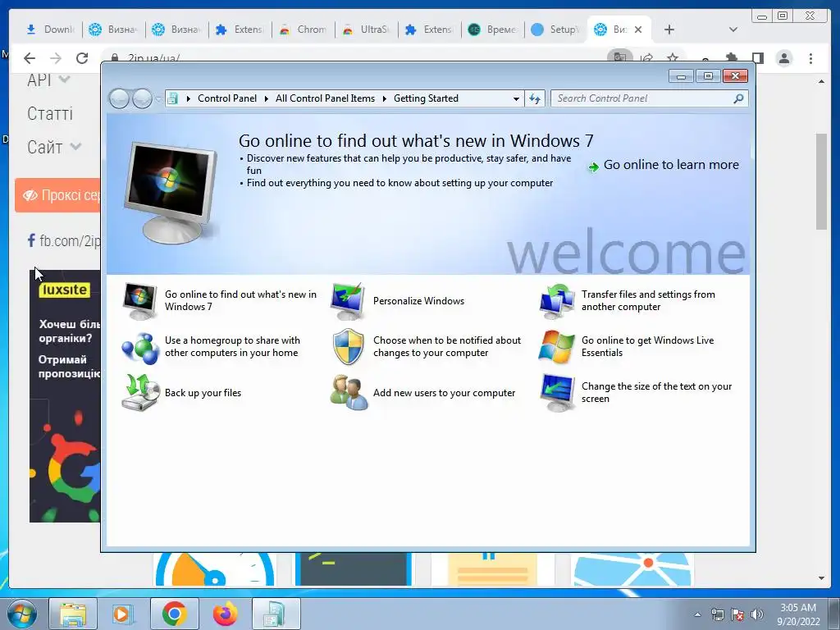Screen dimensions: 840x630
Task: Click Personalize Windows text
Action: 418,301
